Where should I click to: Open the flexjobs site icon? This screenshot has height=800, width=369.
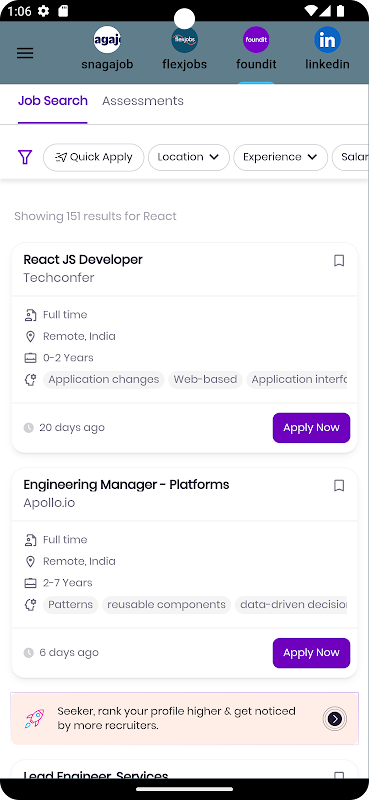coord(184,40)
